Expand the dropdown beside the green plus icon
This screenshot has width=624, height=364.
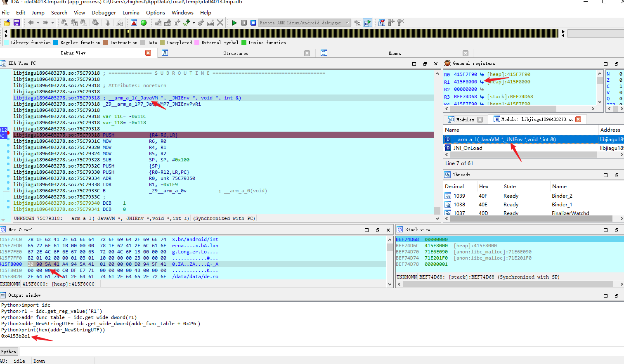click(194, 23)
